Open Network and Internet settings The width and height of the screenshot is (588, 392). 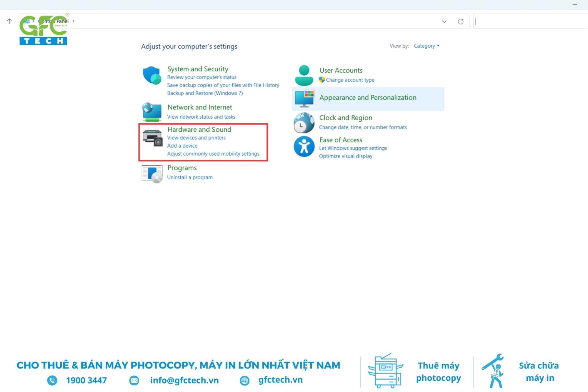(200, 107)
